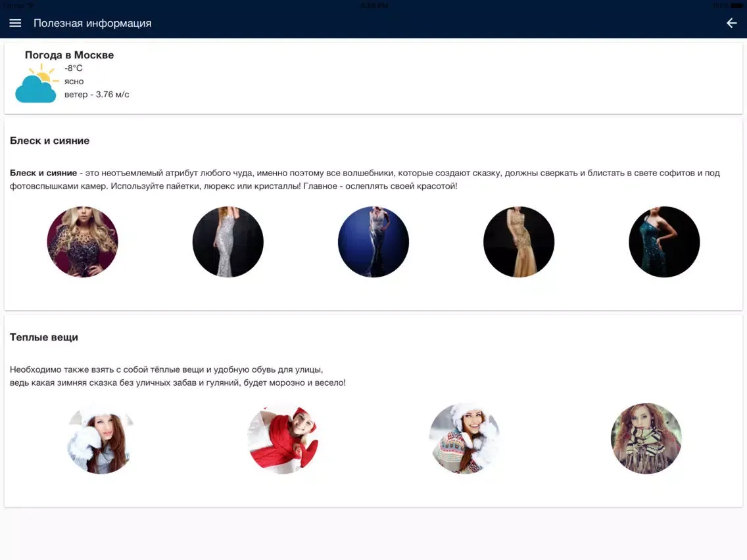Open the hamburger menu

coord(15,23)
